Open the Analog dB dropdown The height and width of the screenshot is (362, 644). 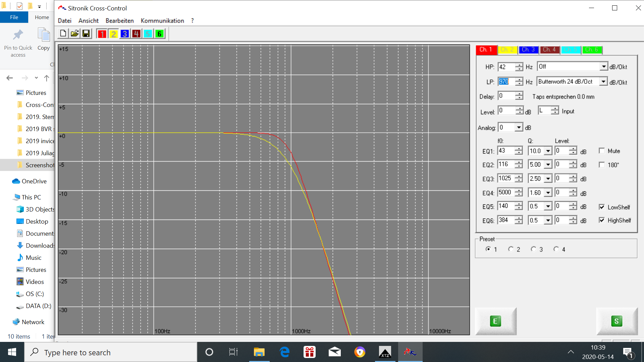coord(519,127)
